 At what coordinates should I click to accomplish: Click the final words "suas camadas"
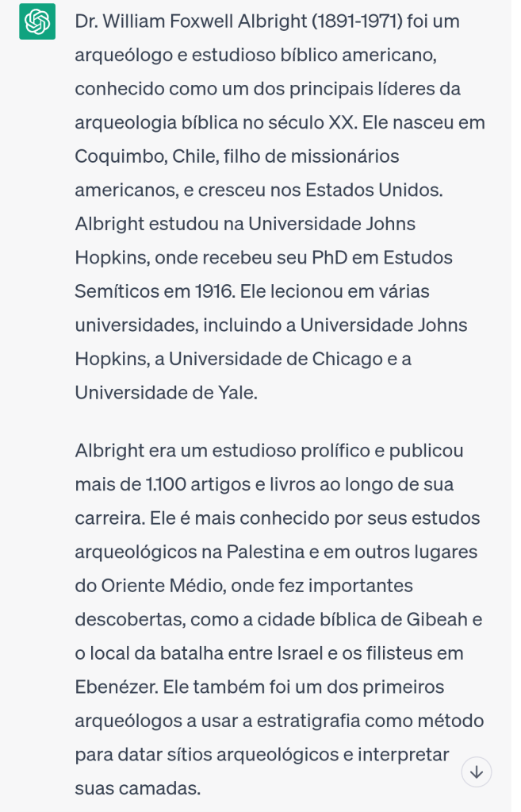137,788
